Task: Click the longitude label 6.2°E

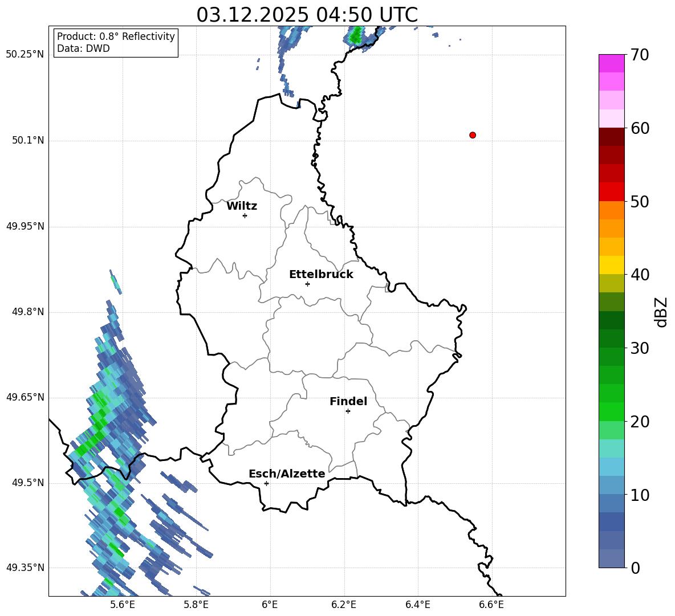Action: [x=344, y=605]
